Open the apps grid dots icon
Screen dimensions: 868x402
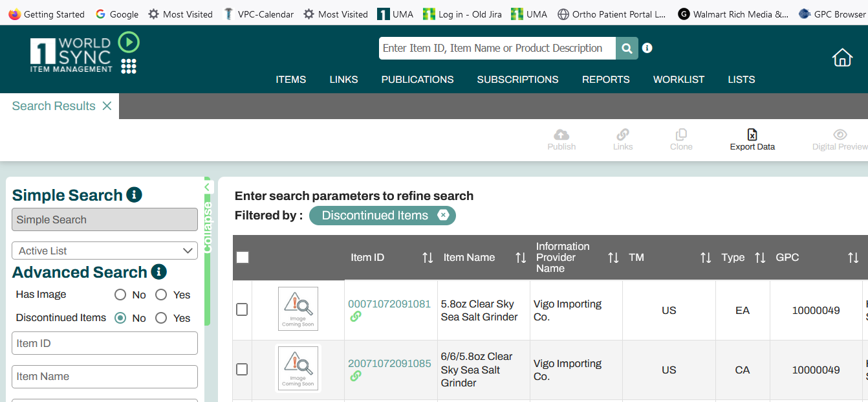(129, 66)
